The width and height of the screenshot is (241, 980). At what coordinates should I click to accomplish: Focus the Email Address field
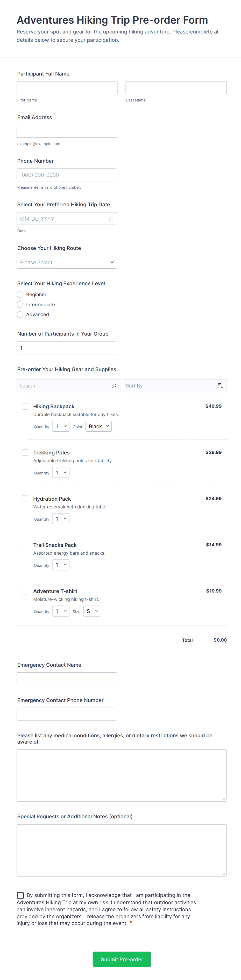pyautogui.click(x=67, y=131)
